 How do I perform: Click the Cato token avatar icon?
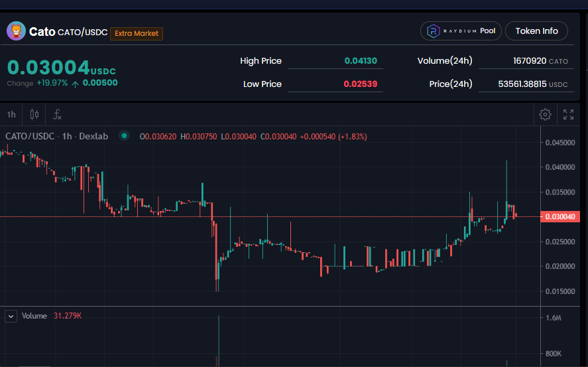pyautogui.click(x=16, y=31)
